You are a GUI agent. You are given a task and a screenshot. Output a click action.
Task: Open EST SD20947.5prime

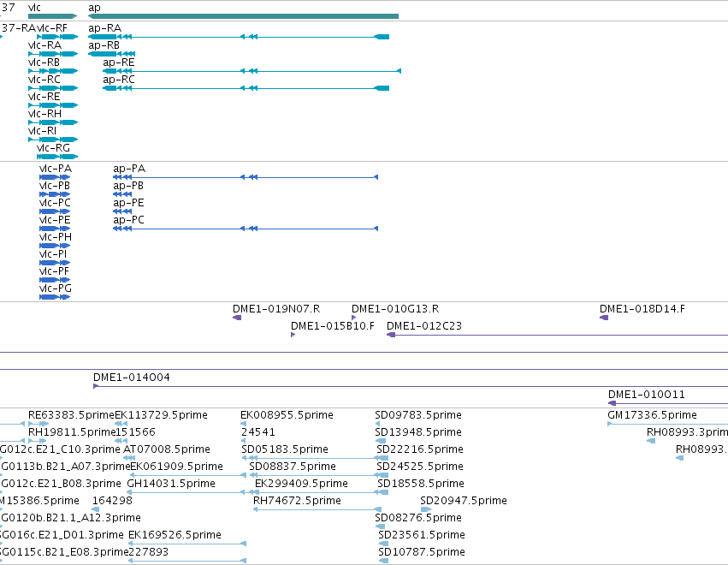464,501
